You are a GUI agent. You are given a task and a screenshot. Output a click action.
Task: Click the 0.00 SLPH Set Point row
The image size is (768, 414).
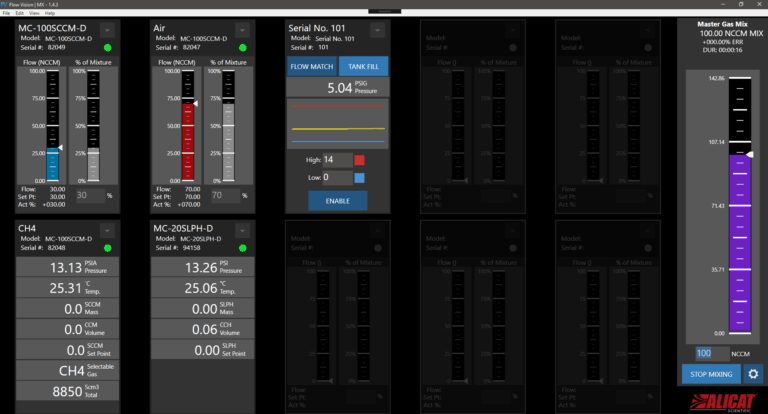coord(202,350)
